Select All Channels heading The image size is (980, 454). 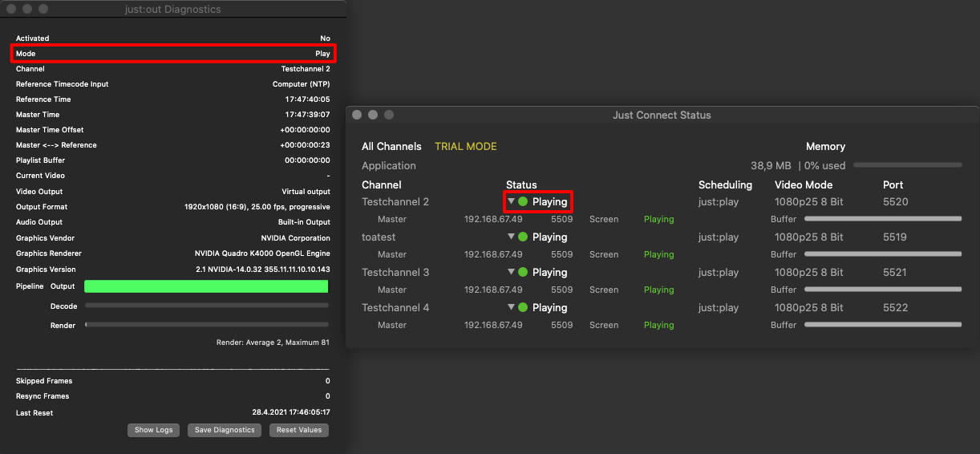pyautogui.click(x=391, y=147)
